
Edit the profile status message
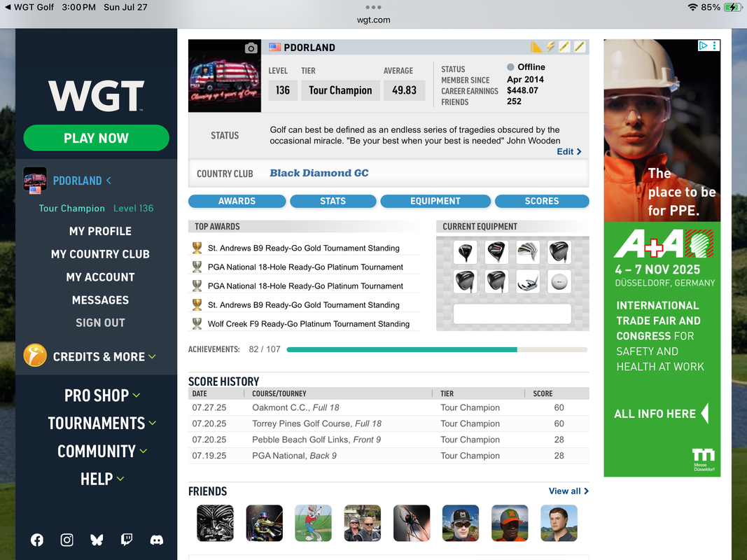coord(568,151)
